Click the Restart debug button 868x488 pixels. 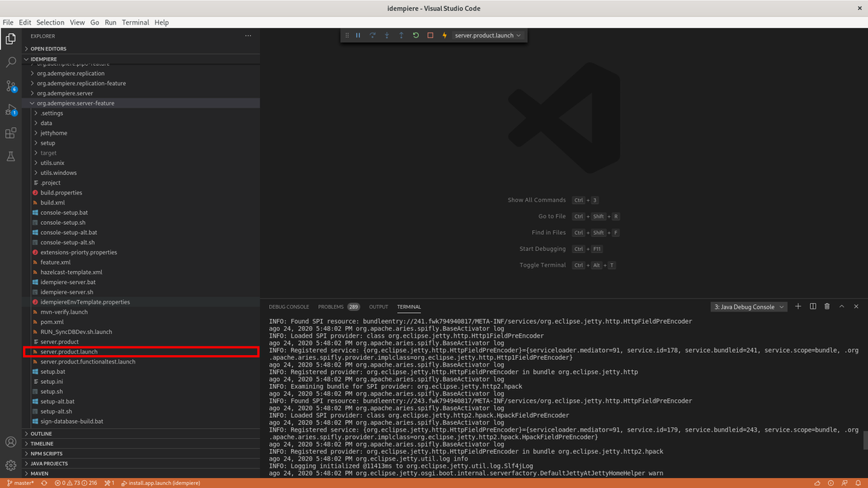point(416,35)
